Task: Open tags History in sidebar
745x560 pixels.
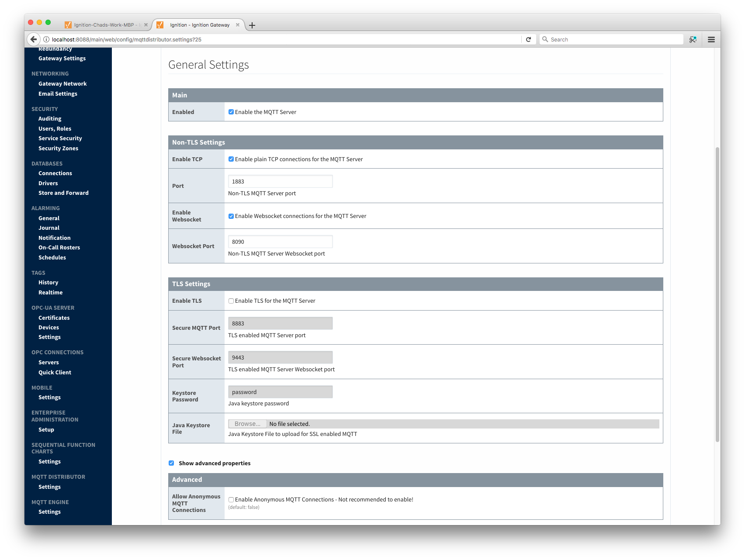Action: [x=48, y=282]
